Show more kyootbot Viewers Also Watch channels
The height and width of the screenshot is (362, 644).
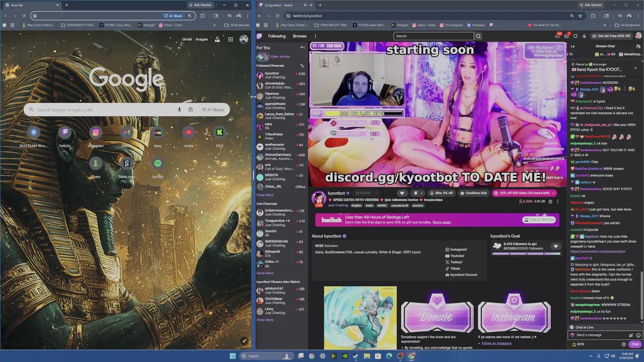[x=265, y=320]
